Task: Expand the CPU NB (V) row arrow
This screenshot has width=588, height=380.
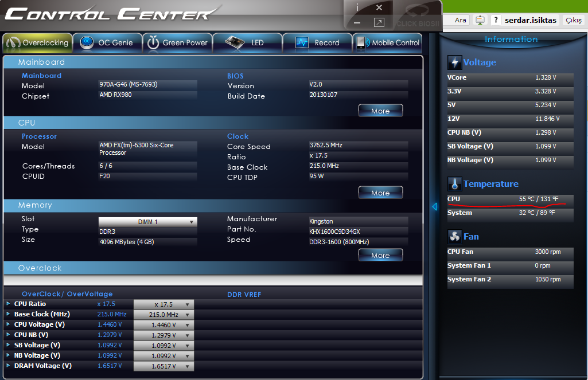Action: pos(8,335)
